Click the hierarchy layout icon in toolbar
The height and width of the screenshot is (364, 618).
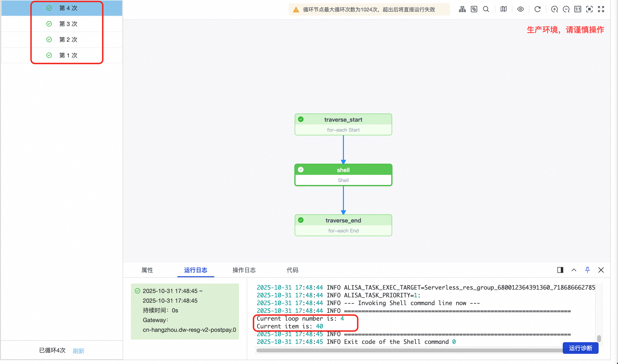[x=462, y=9]
